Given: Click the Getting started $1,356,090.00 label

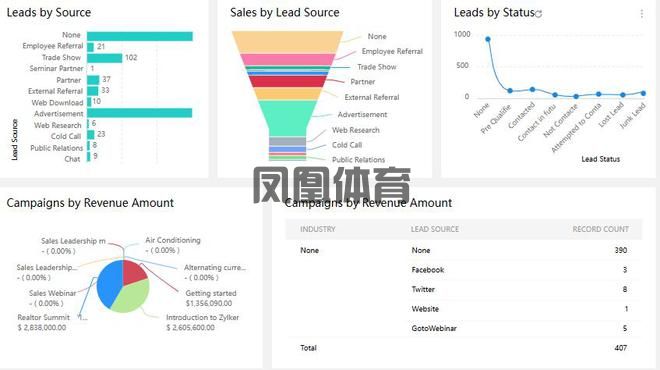Looking at the screenshot, I should [x=211, y=298].
